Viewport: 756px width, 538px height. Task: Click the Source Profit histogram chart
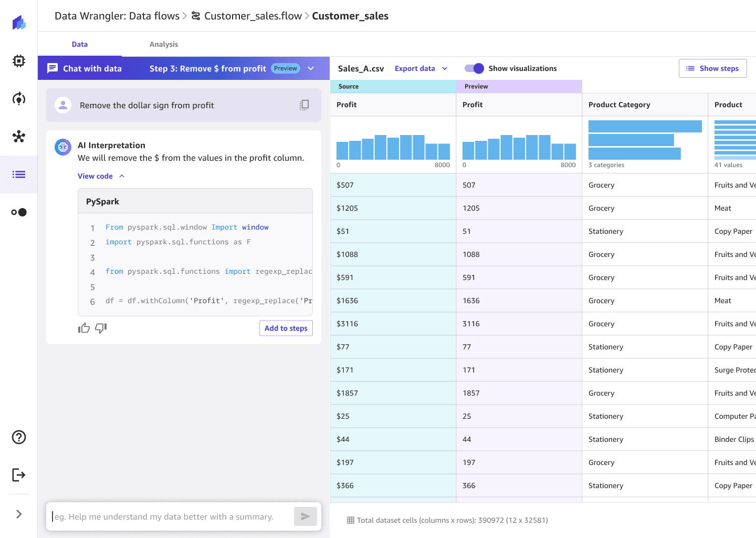(393, 147)
